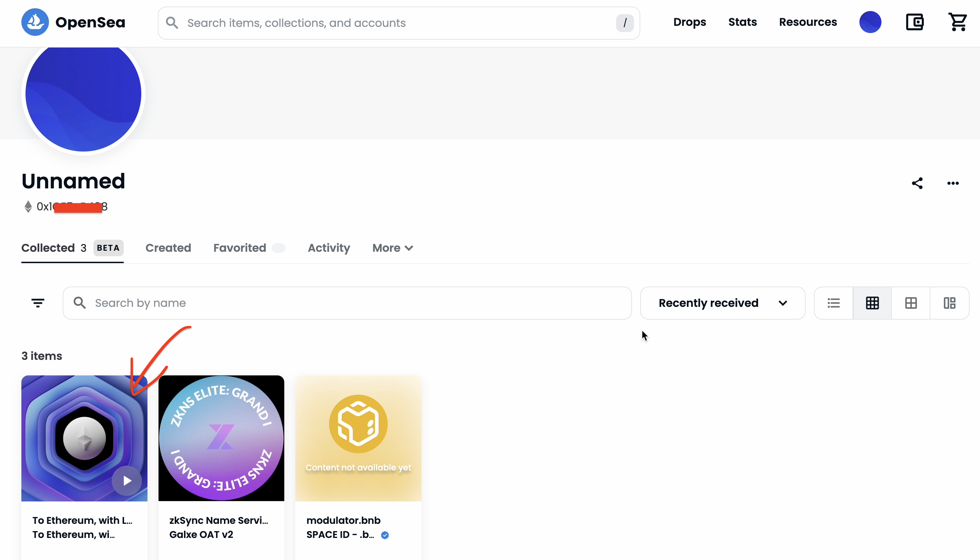Open the shopping cart icon

coord(958,22)
